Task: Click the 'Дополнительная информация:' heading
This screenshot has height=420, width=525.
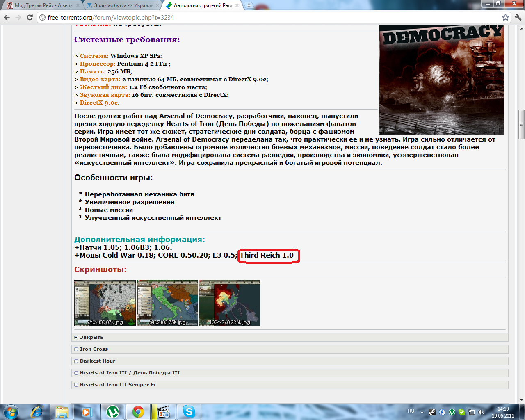Action: point(139,240)
